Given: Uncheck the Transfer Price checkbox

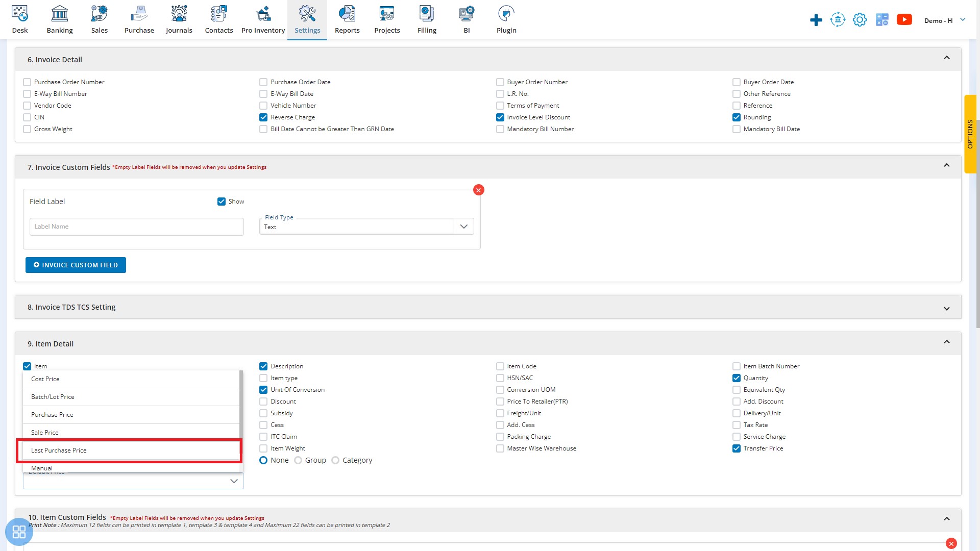Looking at the screenshot, I should coord(737,448).
